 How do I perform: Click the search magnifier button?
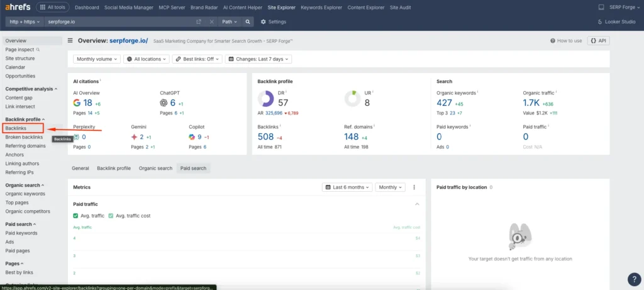(x=248, y=21)
